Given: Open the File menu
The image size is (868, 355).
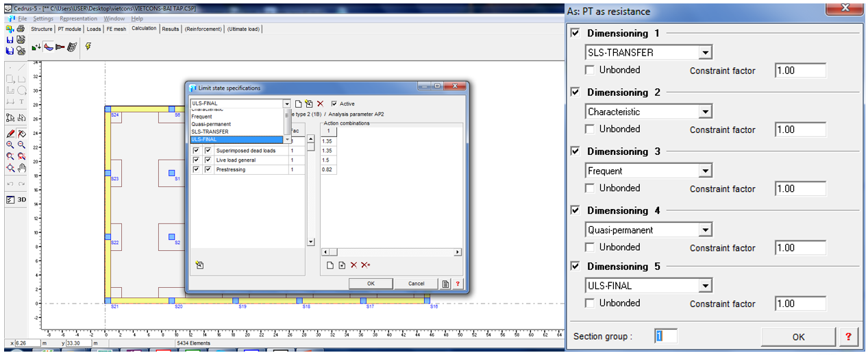Looking at the screenshot, I should coord(23,19).
